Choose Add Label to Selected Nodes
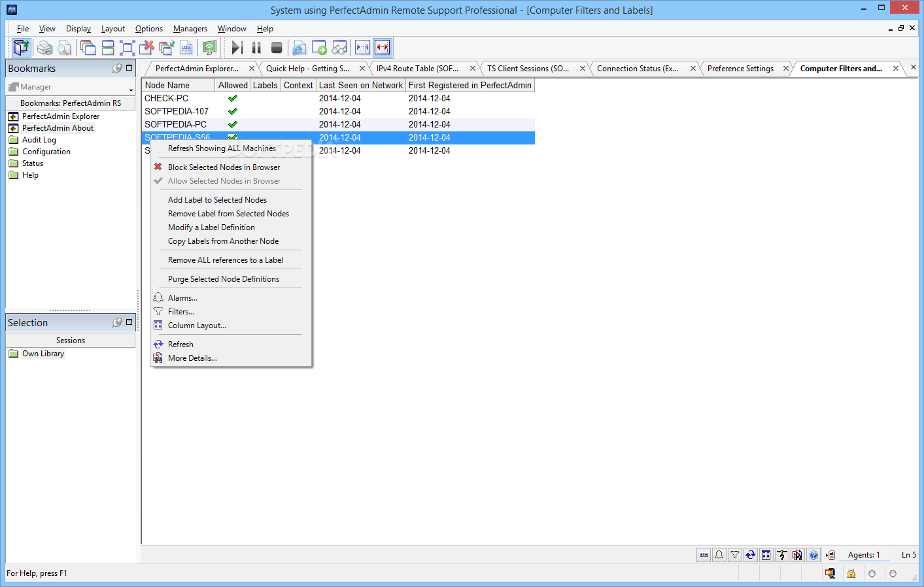 (x=217, y=200)
